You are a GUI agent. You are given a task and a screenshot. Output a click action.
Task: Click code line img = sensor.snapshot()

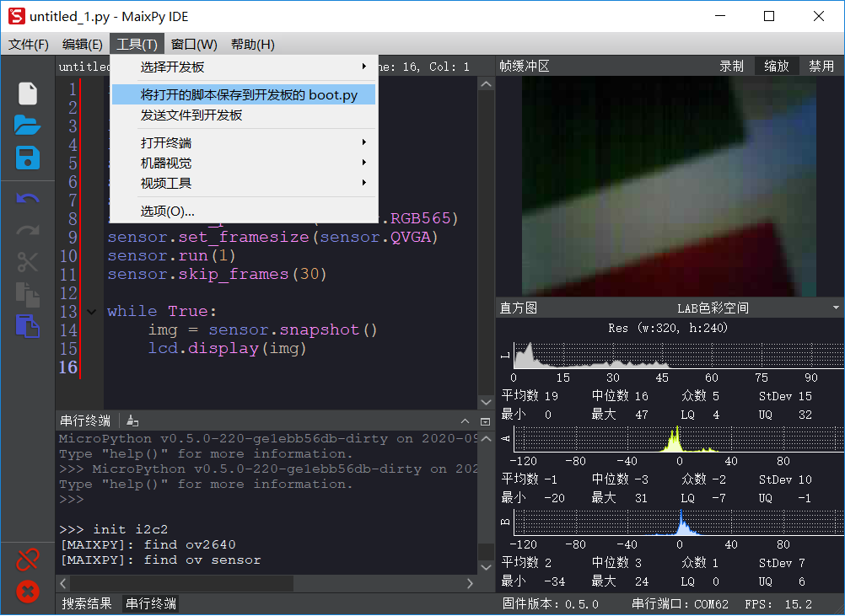(x=262, y=329)
